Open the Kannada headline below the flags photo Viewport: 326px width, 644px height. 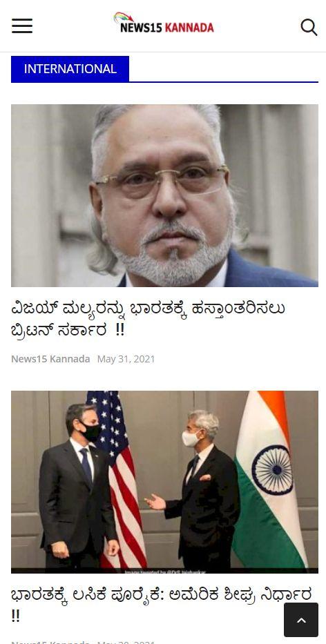161,605
